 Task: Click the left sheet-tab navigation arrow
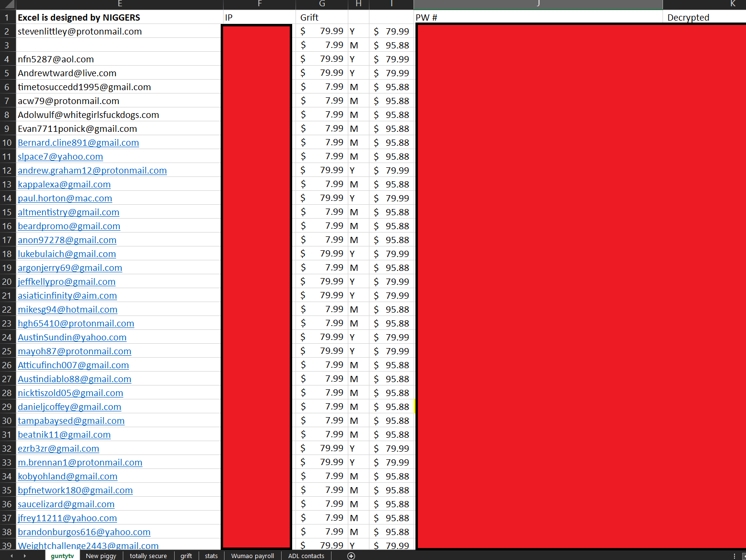click(12, 556)
